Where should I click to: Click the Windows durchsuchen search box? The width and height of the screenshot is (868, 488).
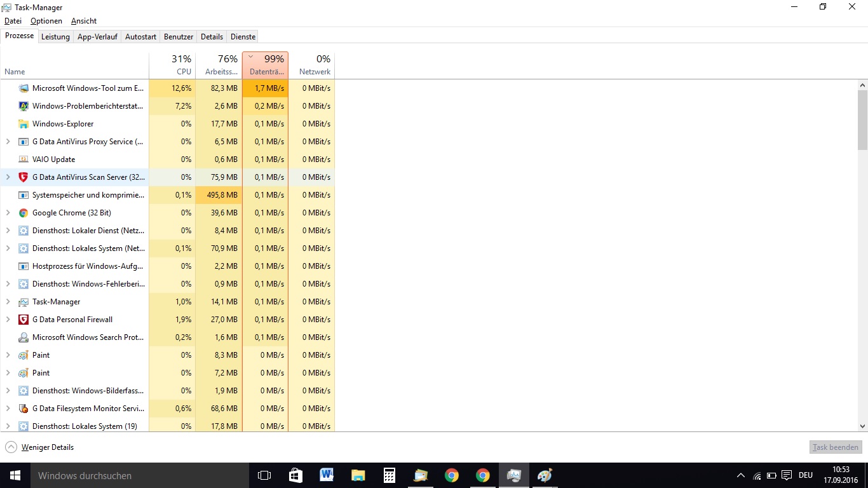pos(140,475)
